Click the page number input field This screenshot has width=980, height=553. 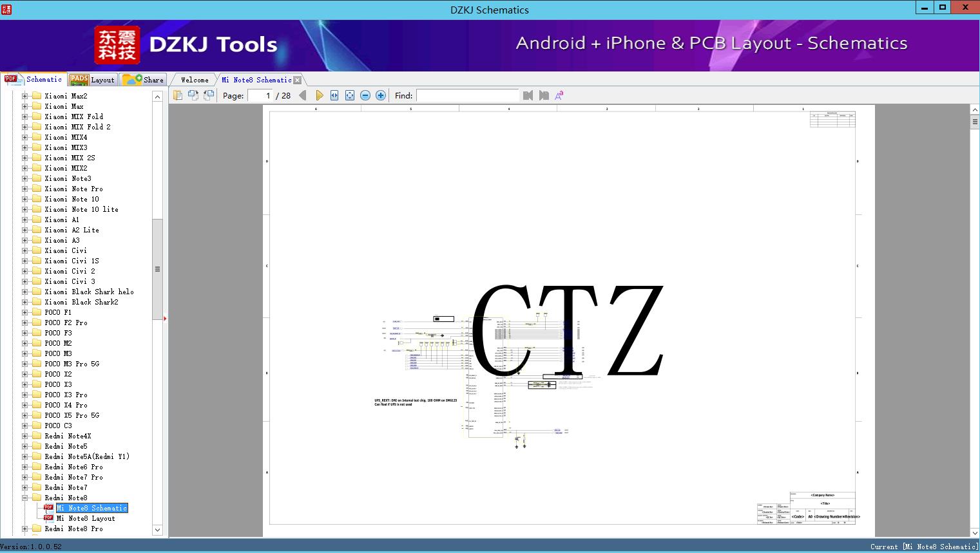(x=260, y=95)
